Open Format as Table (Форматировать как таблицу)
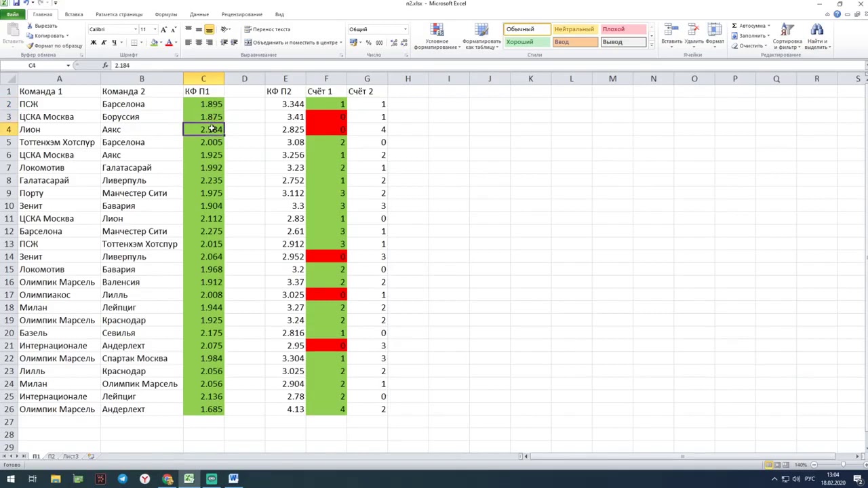The width and height of the screenshot is (868, 488). coord(481,37)
